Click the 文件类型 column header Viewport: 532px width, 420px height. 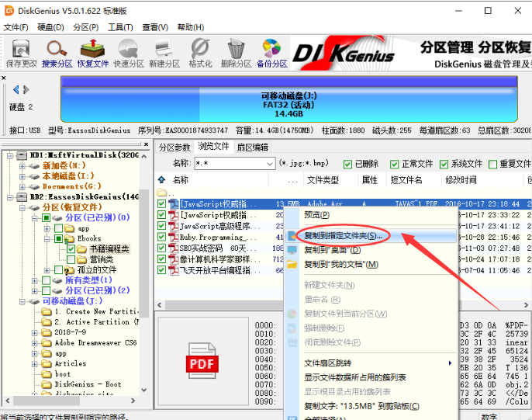323,180
